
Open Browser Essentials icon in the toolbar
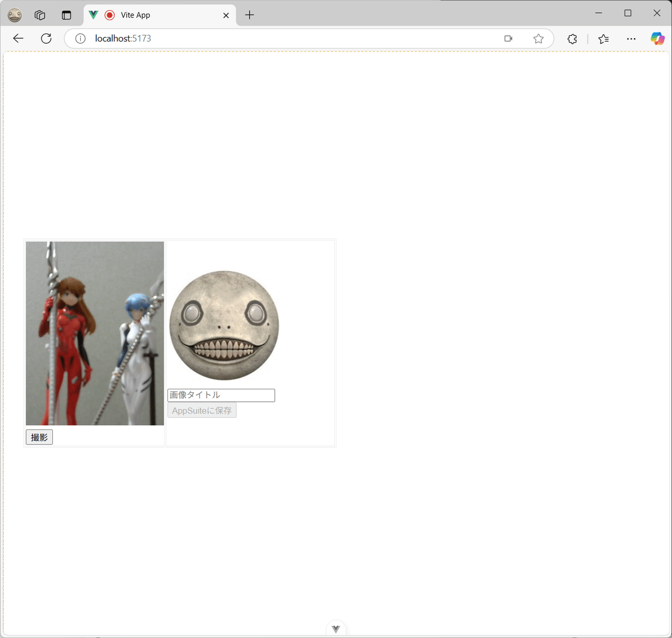click(572, 38)
